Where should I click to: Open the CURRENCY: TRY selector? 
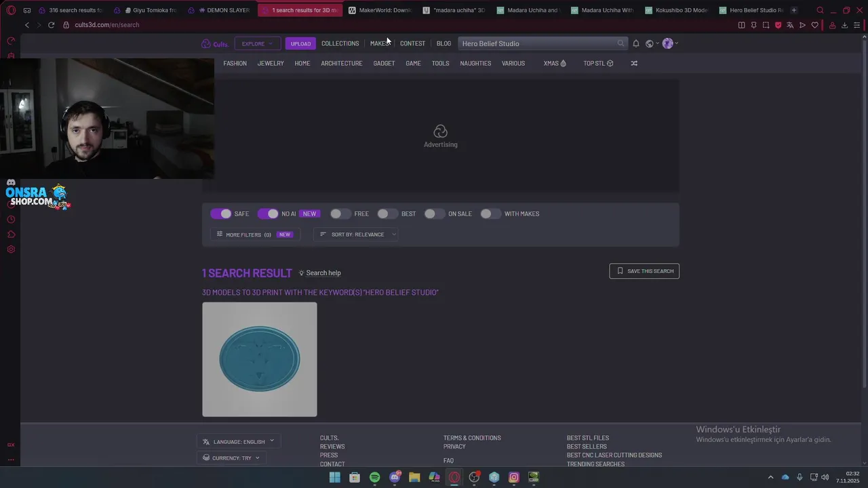click(231, 457)
